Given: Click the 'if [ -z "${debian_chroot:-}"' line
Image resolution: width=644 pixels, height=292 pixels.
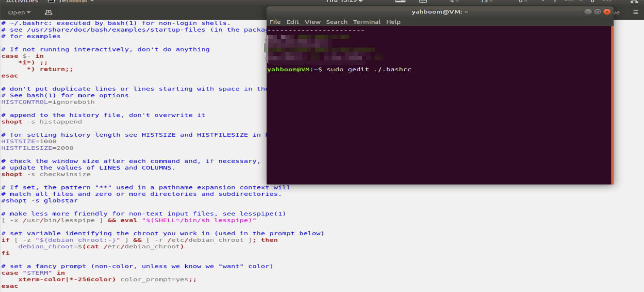Looking at the screenshot, I should (x=140, y=240).
